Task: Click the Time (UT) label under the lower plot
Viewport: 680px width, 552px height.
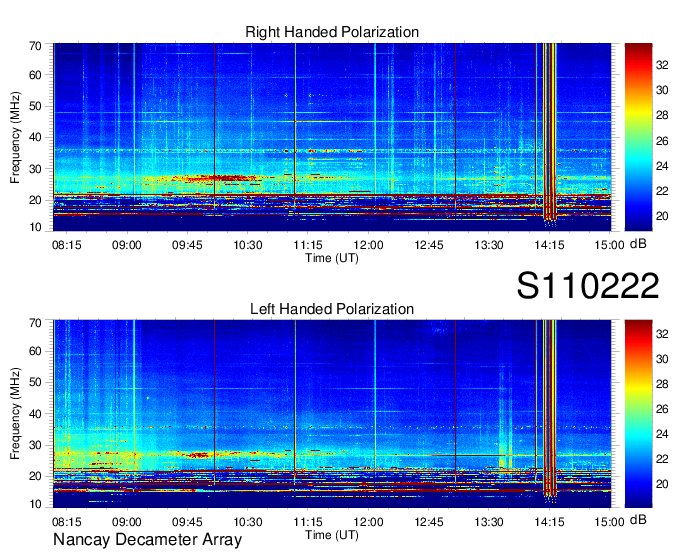Action: [x=332, y=535]
